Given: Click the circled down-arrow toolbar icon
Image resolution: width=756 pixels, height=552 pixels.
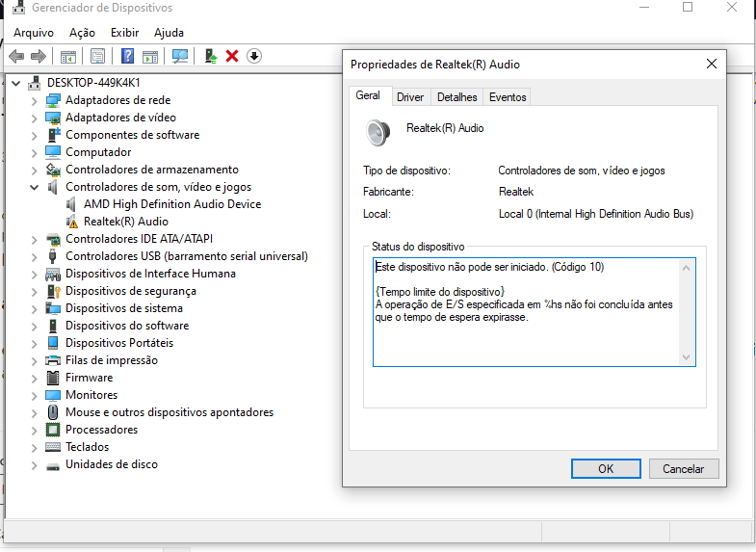Looking at the screenshot, I should pyautogui.click(x=254, y=57).
